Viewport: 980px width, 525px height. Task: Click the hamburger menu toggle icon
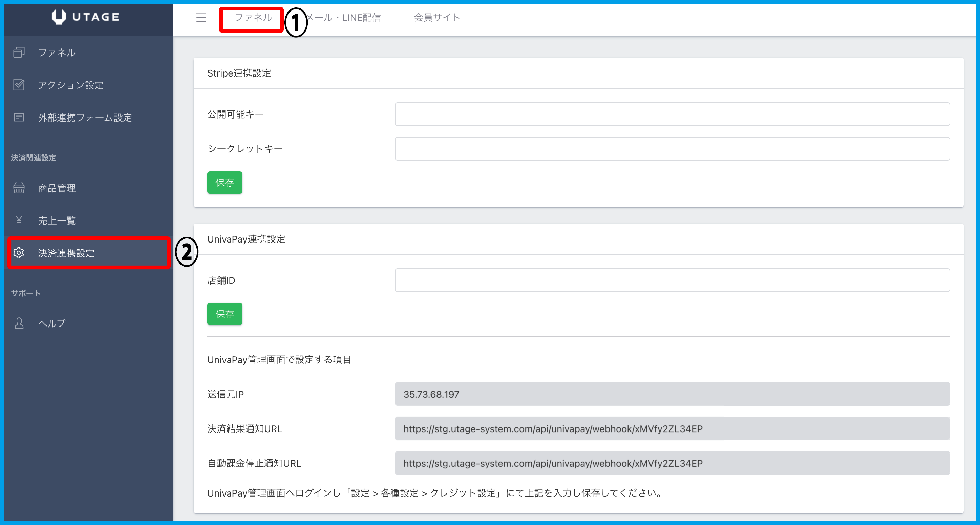pyautogui.click(x=201, y=18)
